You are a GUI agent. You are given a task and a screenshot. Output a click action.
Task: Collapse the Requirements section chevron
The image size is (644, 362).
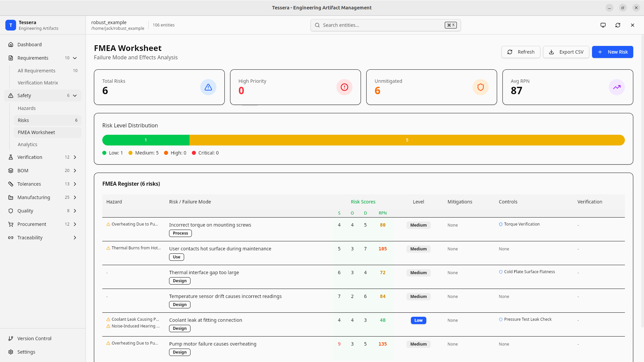pos(75,58)
